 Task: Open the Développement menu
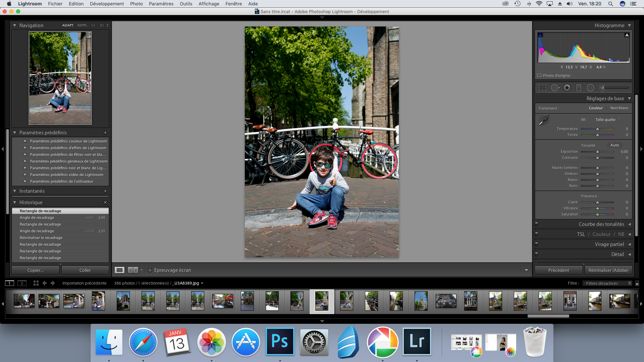coord(107,4)
